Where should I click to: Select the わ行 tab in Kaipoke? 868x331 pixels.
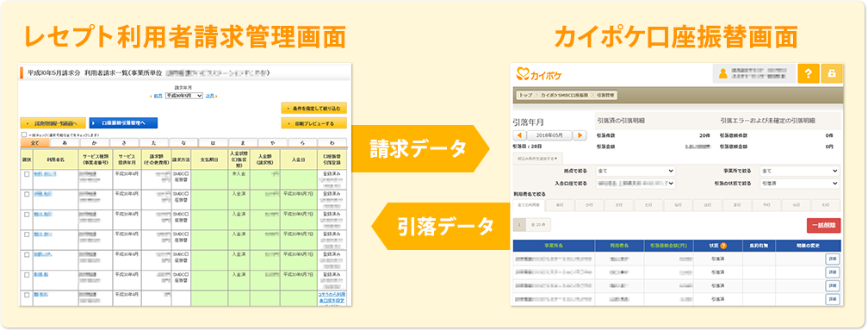tap(827, 205)
